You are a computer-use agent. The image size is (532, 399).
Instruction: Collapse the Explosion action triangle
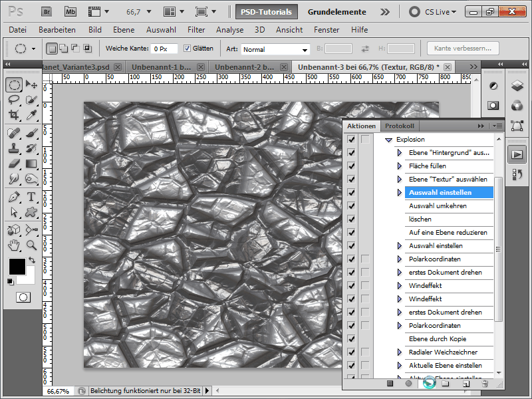click(388, 140)
